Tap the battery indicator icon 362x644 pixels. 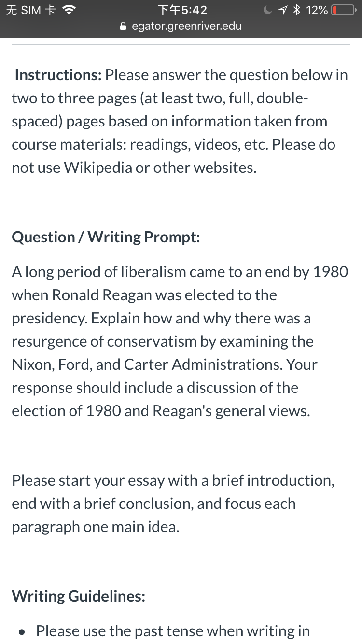343,10
